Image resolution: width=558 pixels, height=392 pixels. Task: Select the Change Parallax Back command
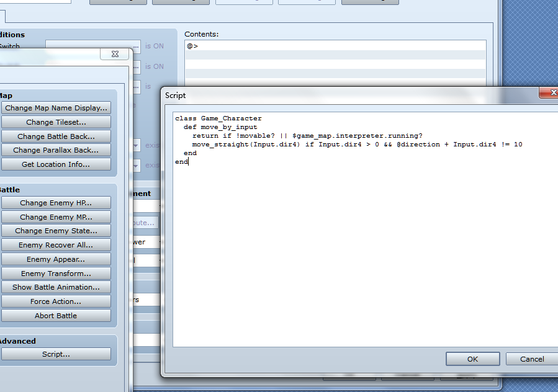[56, 150]
